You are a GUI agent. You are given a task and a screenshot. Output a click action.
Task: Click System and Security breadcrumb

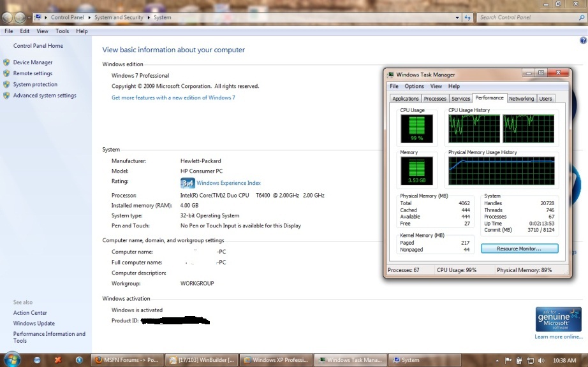click(x=119, y=17)
